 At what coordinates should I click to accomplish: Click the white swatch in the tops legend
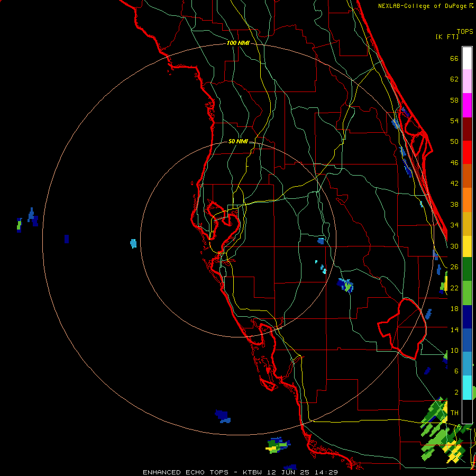[467, 58]
